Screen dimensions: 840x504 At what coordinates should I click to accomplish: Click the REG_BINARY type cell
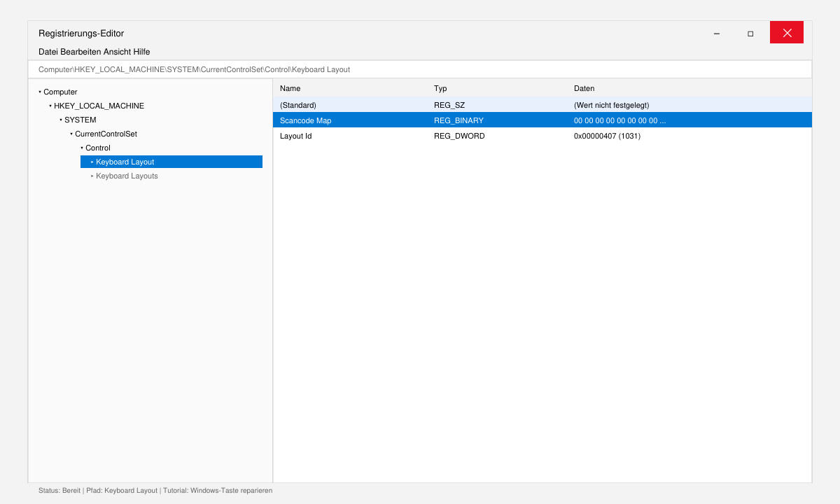[458, 120]
